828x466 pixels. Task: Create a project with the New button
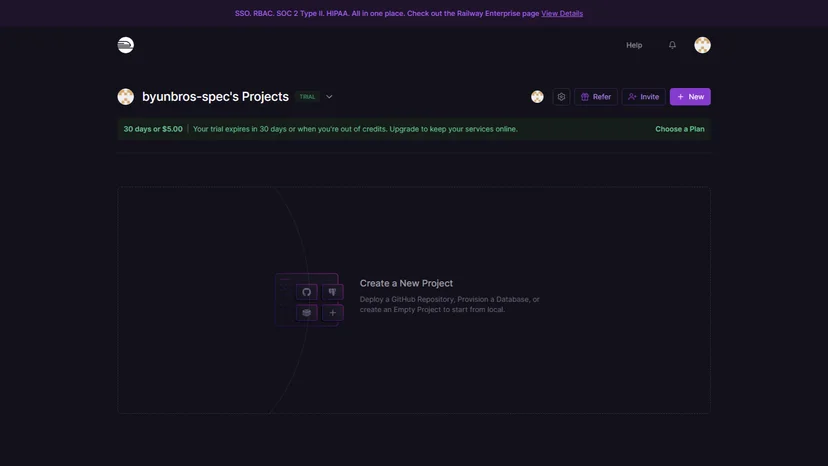690,97
